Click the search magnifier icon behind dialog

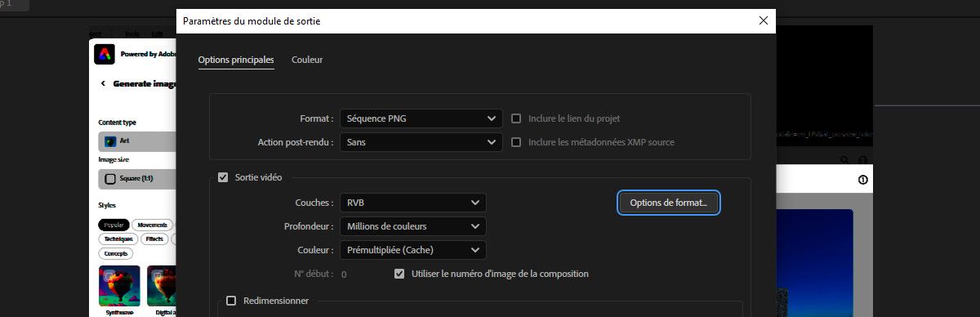coord(844,159)
